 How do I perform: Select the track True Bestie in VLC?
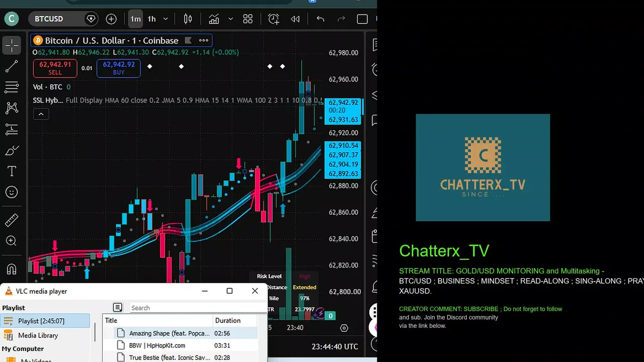(x=180, y=357)
